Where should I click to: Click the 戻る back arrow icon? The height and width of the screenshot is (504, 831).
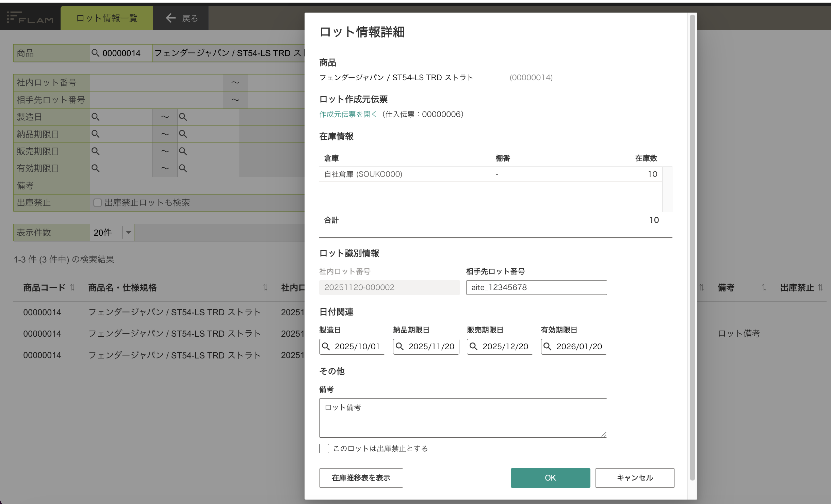170,18
